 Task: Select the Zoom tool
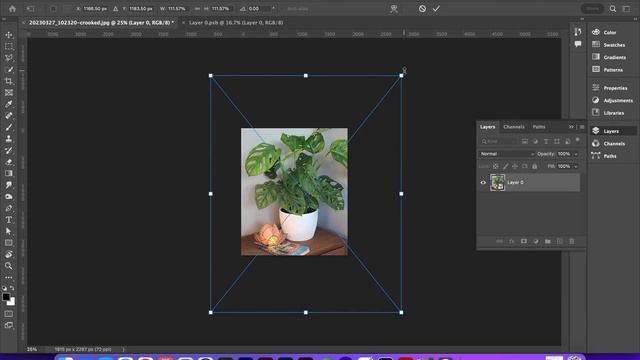tap(9, 266)
